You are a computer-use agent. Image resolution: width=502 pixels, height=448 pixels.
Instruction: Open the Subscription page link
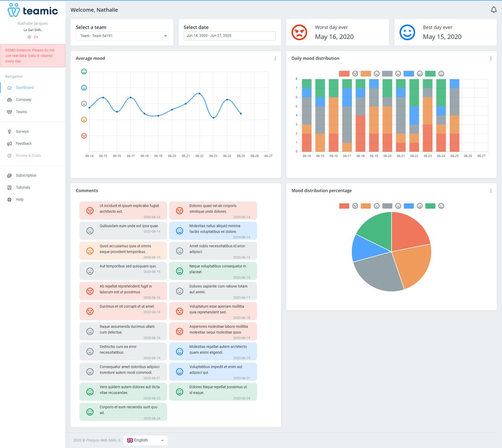tap(26, 175)
